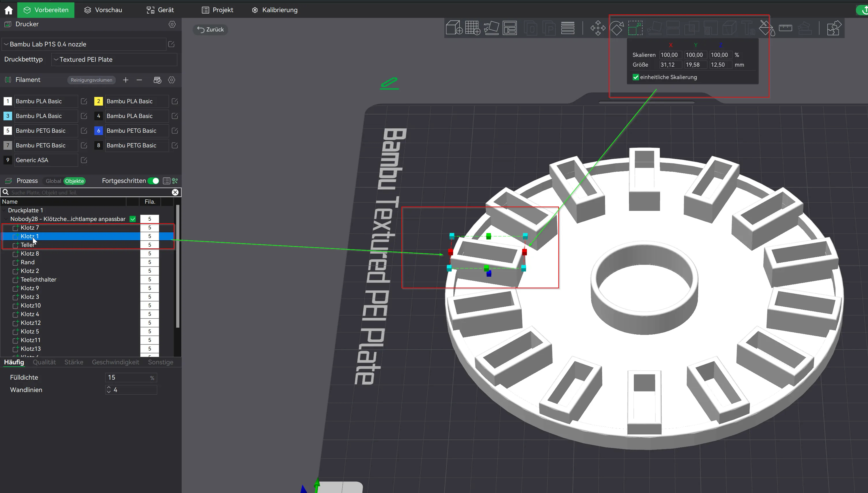Open the Geschwindigkeit settings tab
This screenshot has height=493, width=868.
pyautogui.click(x=115, y=362)
